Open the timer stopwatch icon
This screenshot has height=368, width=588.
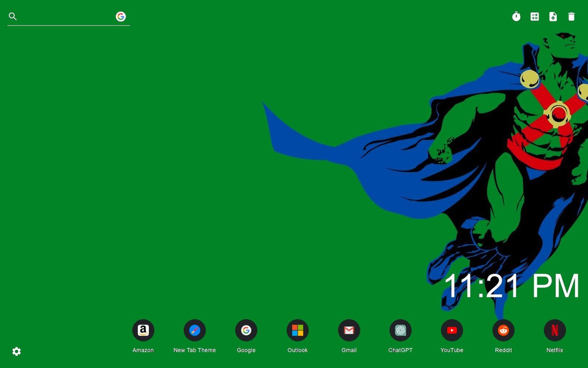click(x=516, y=17)
